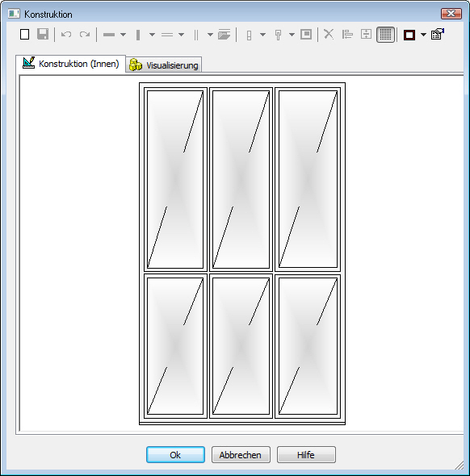Viewport: 470px width, 476px height.
Task: Switch to the Visualisierung tab
Action: pos(164,65)
